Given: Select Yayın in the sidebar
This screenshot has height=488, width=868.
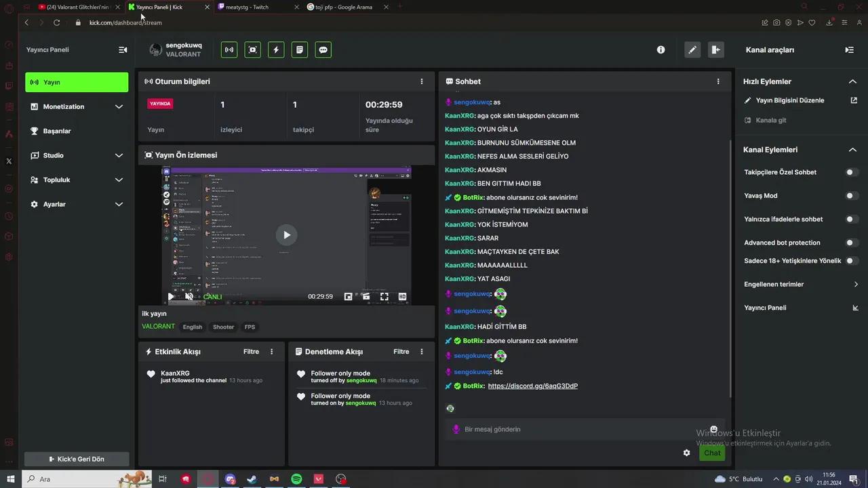Looking at the screenshot, I should (x=77, y=82).
